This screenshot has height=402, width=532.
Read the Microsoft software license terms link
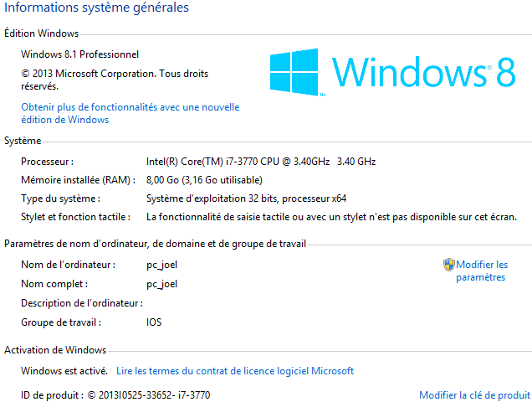(x=235, y=371)
